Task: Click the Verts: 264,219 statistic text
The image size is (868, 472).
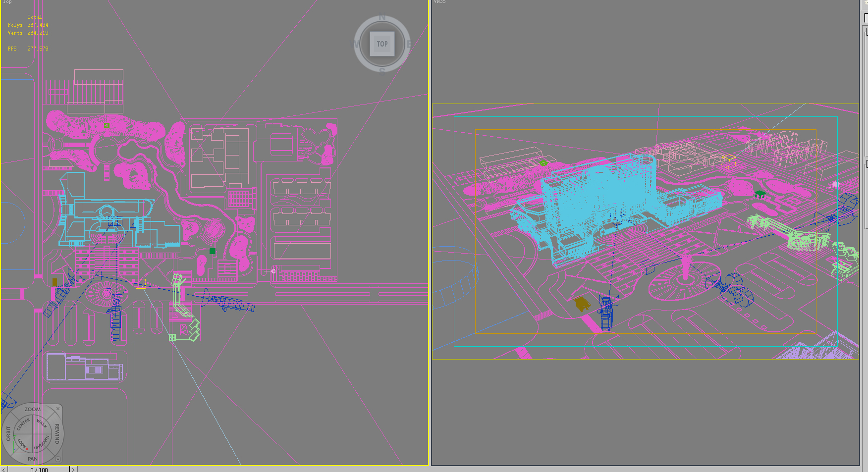Action: point(28,33)
